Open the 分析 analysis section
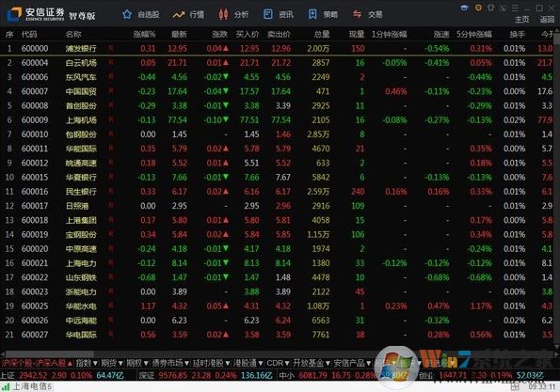The image size is (560, 392). point(233,15)
